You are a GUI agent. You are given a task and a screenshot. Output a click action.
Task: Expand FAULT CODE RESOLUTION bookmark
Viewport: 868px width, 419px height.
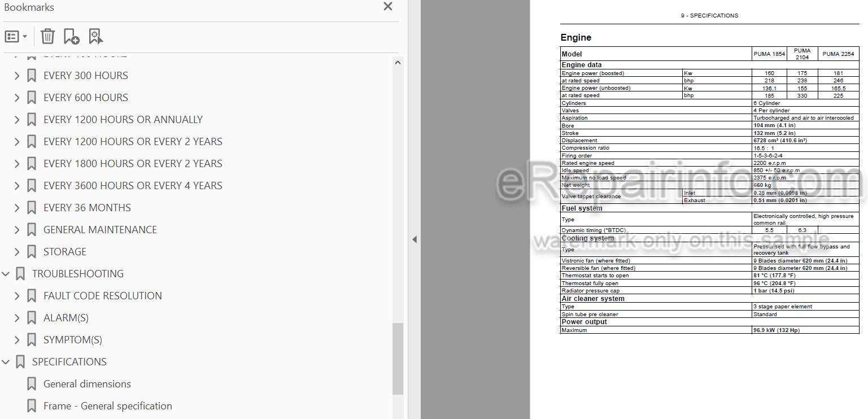click(17, 296)
